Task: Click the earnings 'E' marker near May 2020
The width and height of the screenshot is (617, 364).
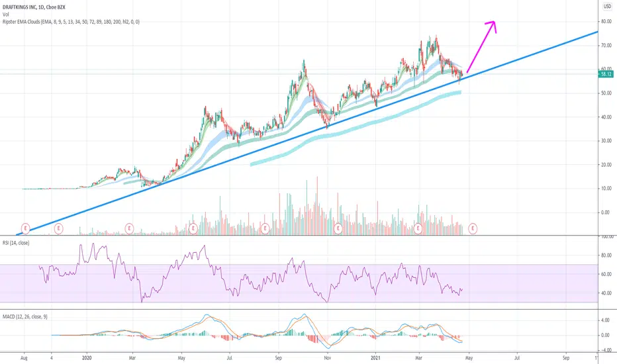Action: 193,228
